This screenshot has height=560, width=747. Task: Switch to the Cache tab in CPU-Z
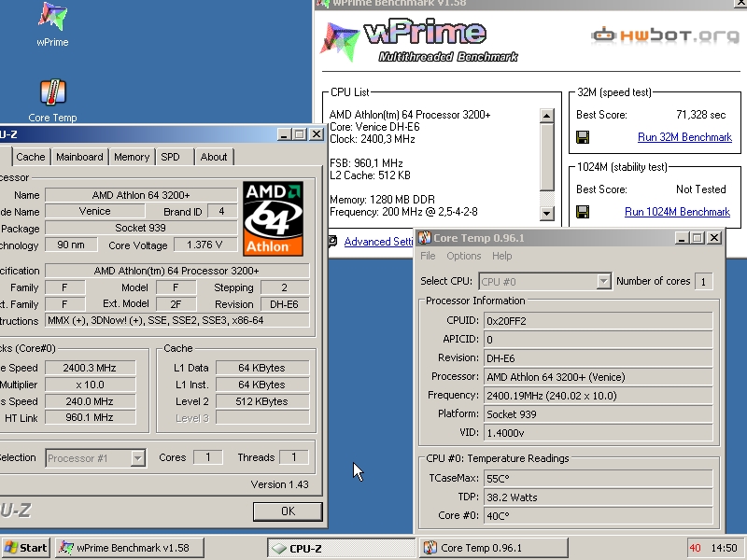point(31,157)
